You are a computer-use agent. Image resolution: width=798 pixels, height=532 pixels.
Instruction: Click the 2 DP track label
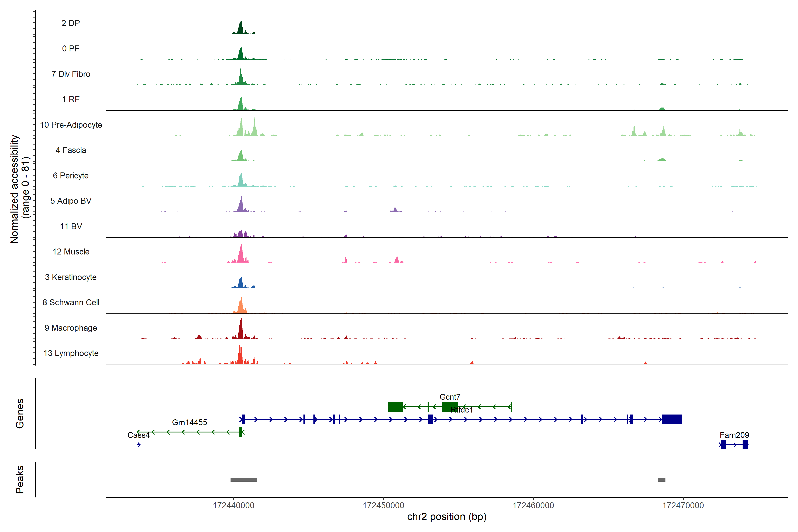tap(70, 23)
